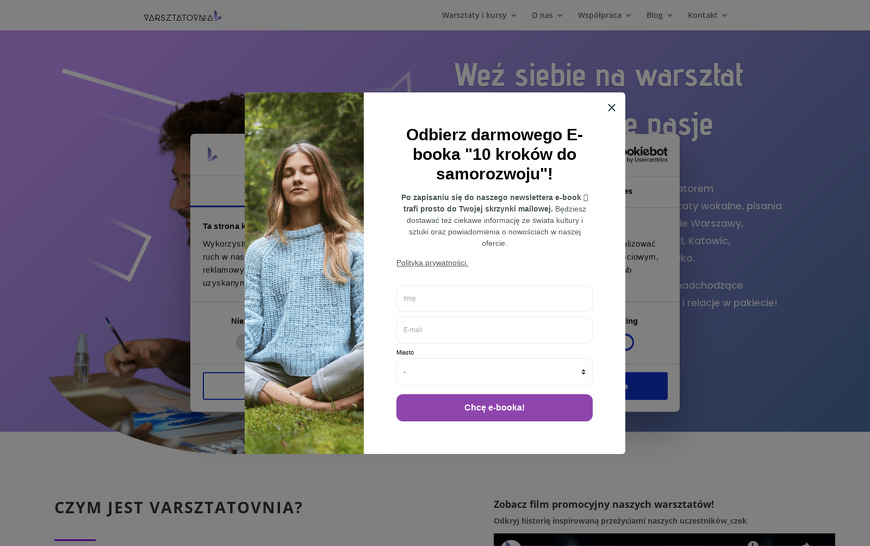Expand the O nas menu chevron

(x=560, y=16)
